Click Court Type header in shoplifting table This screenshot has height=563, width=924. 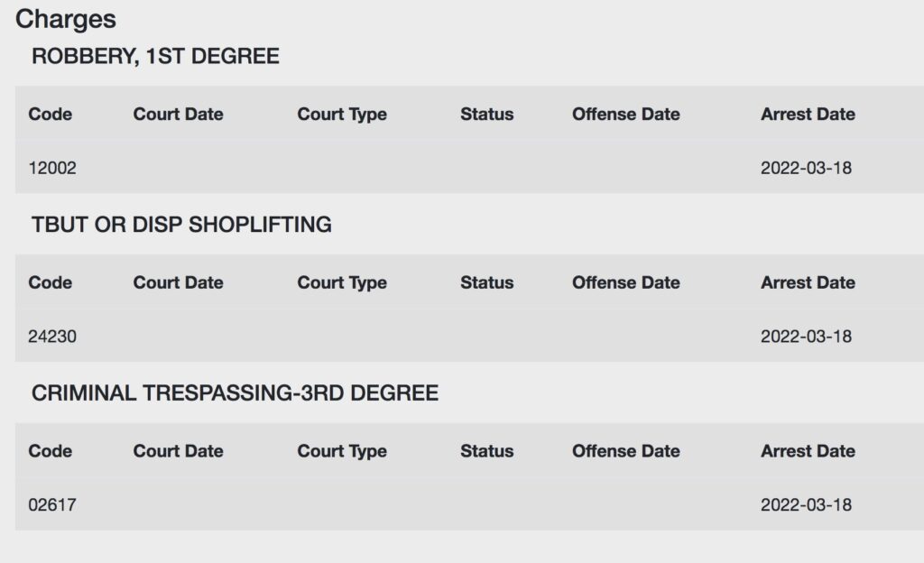coord(342,283)
